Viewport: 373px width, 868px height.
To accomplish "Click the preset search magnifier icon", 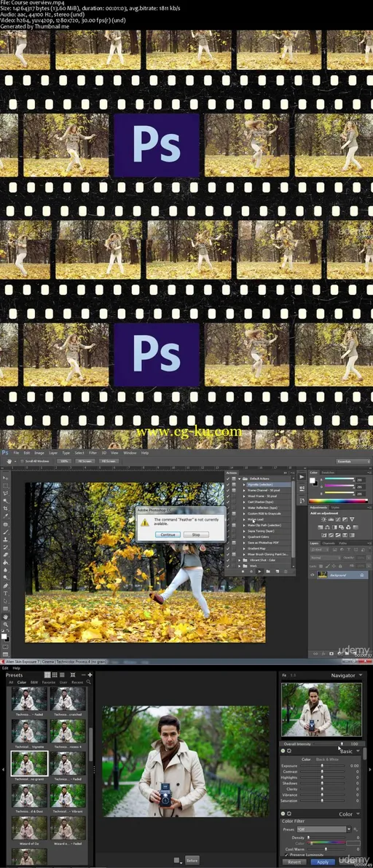I will coord(89,682).
